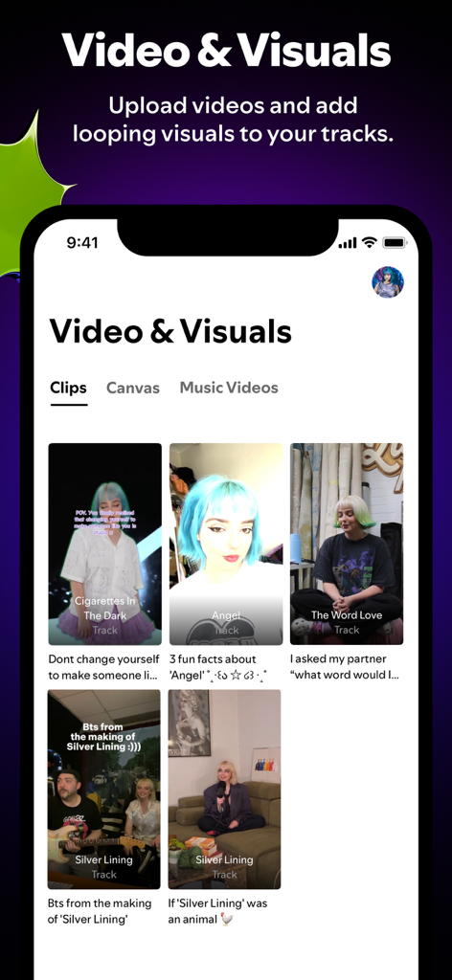Click caption 'If Silver Lining was an animal'
Image resolution: width=452 pixels, height=980 pixels.
216,911
